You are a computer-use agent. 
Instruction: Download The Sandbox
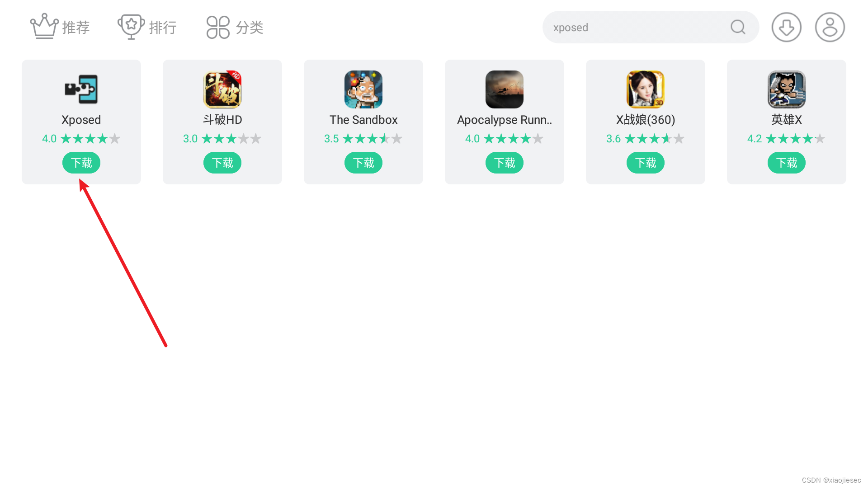tap(363, 163)
